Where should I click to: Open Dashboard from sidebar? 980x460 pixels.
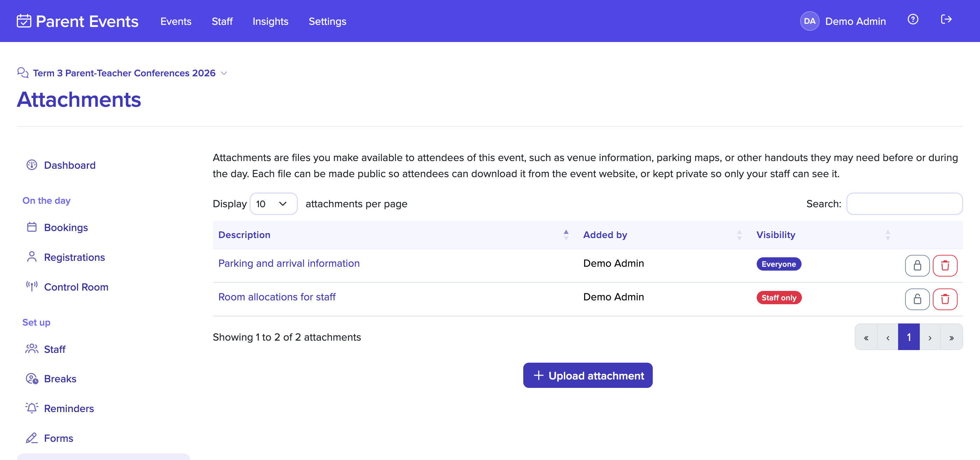pos(70,165)
